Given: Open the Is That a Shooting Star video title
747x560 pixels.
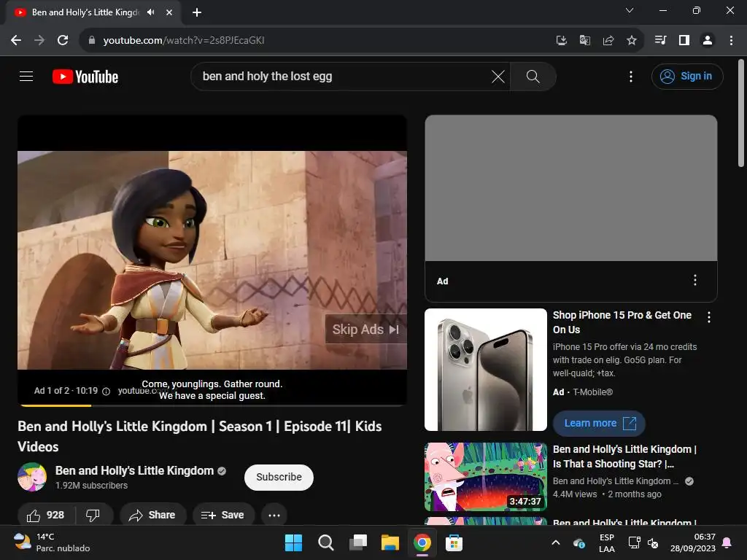Looking at the screenshot, I should tap(624, 456).
